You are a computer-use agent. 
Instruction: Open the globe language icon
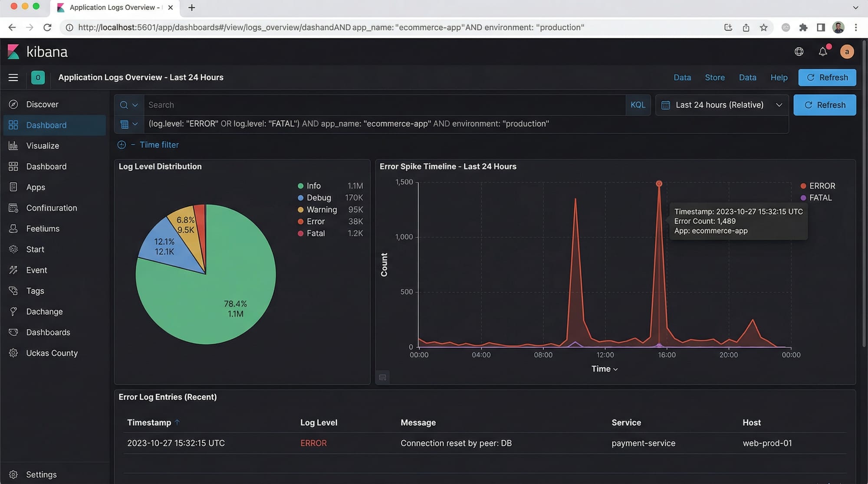point(799,52)
